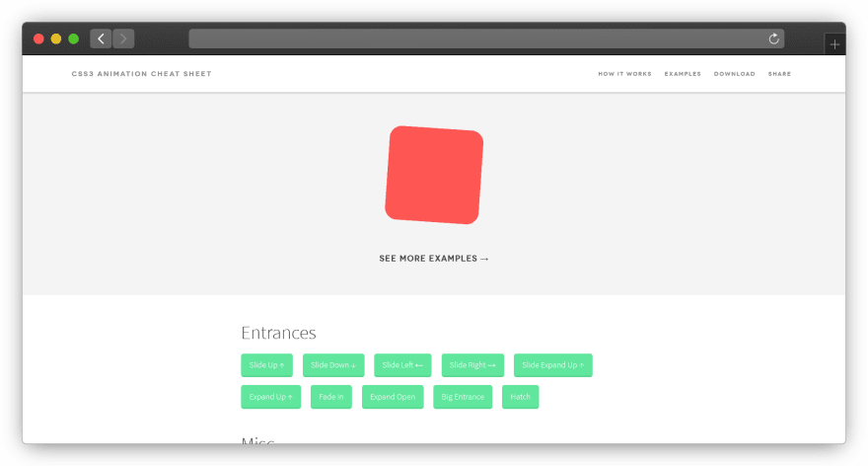Minimize window using yellow button
The width and height of the screenshot is (868, 466).
[x=56, y=39]
